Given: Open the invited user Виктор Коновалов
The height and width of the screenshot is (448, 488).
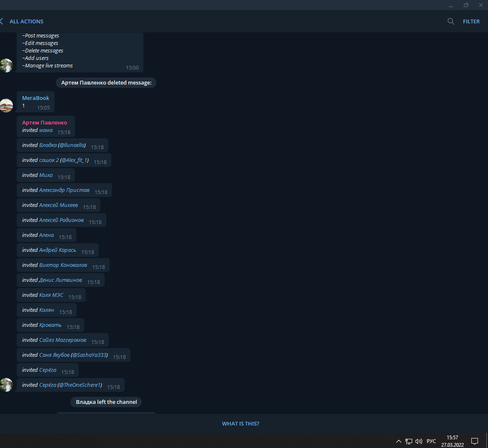Looking at the screenshot, I should tap(63, 265).
